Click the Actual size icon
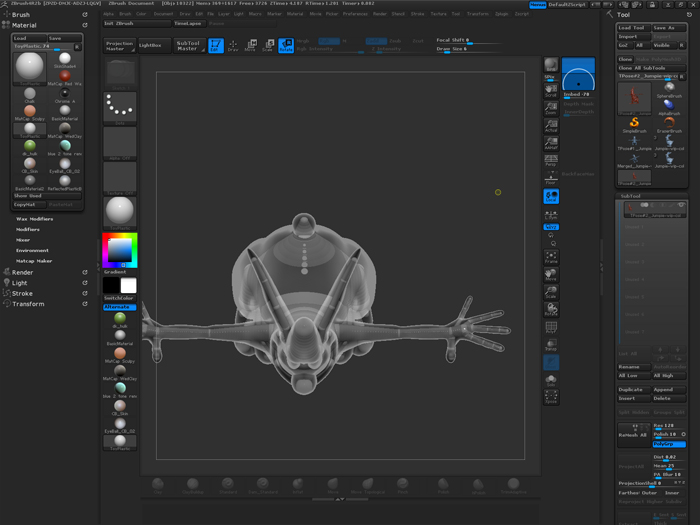This screenshot has width=700, height=525. [551, 126]
